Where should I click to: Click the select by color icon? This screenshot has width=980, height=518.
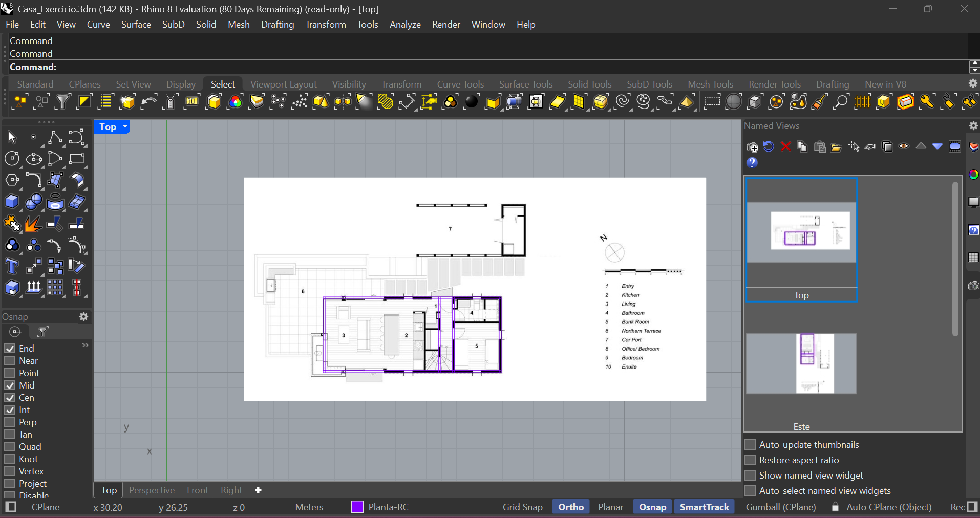236,102
